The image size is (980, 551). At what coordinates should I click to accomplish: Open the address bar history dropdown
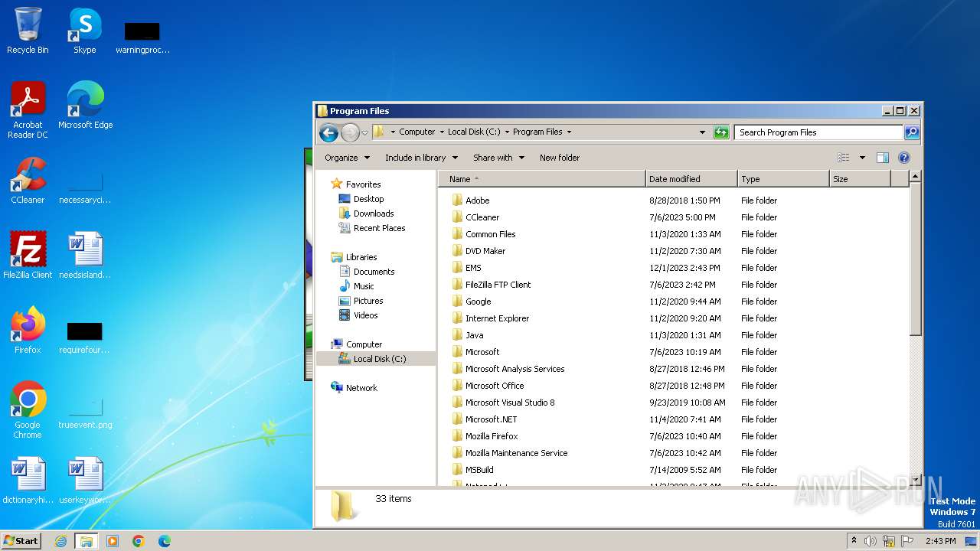click(702, 132)
